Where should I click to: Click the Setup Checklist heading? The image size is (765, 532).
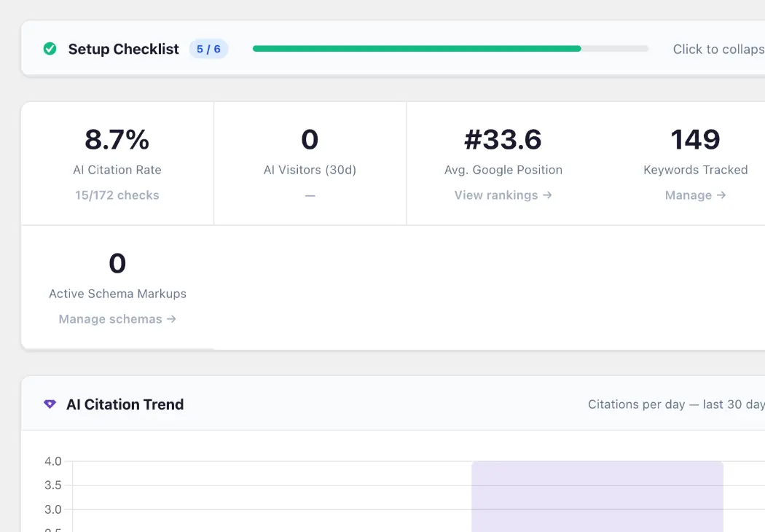[123, 49]
